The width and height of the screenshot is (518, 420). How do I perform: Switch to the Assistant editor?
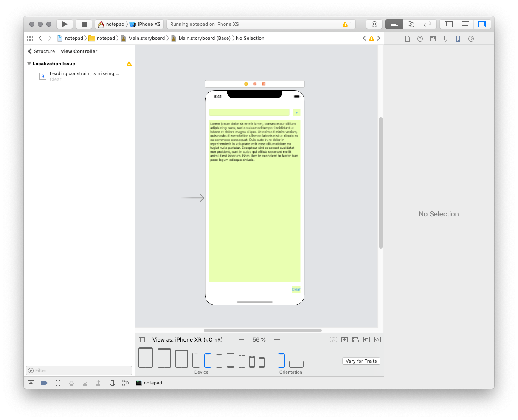pyautogui.click(x=411, y=24)
